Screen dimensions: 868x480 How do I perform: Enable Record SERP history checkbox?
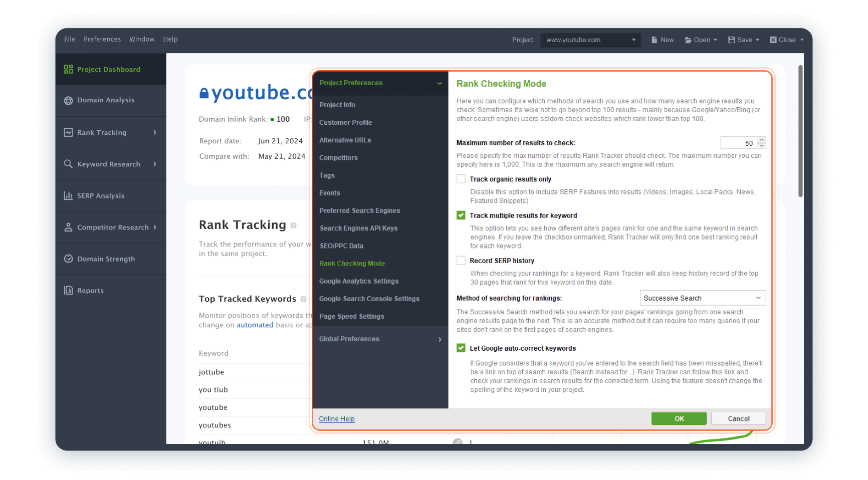(461, 261)
